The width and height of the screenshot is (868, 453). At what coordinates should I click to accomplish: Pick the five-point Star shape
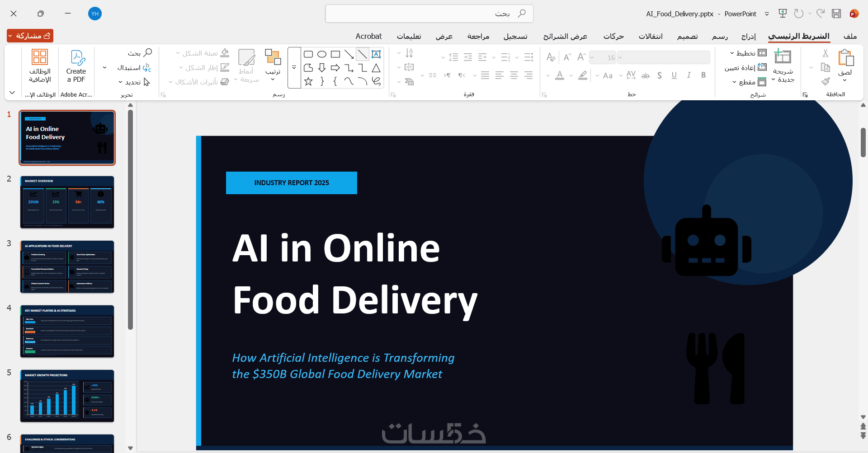[x=308, y=81]
